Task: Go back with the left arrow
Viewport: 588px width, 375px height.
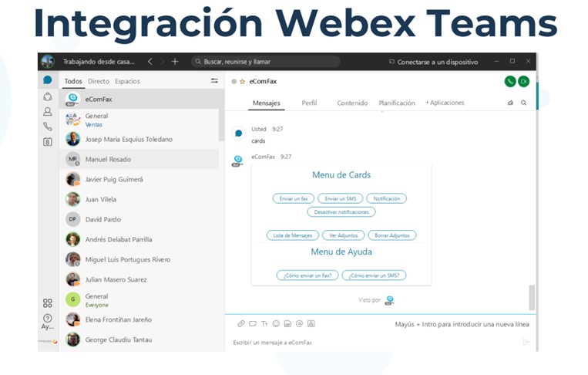Action: coord(150,62)
